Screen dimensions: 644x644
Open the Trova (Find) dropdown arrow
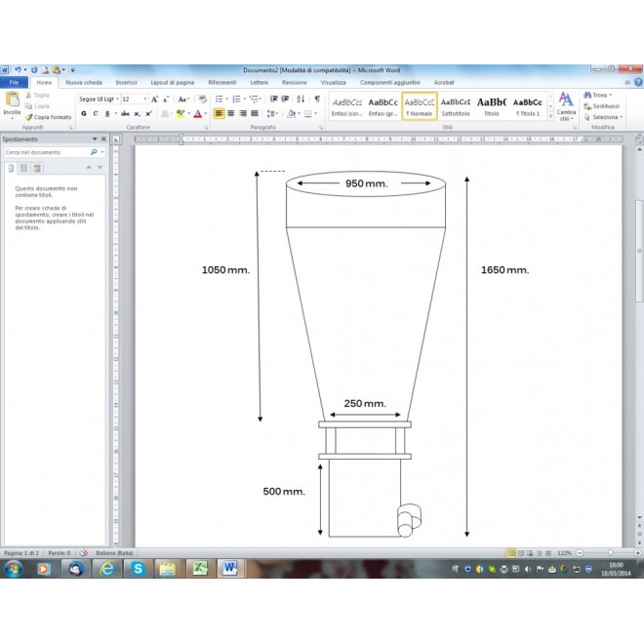click(610, 96)
